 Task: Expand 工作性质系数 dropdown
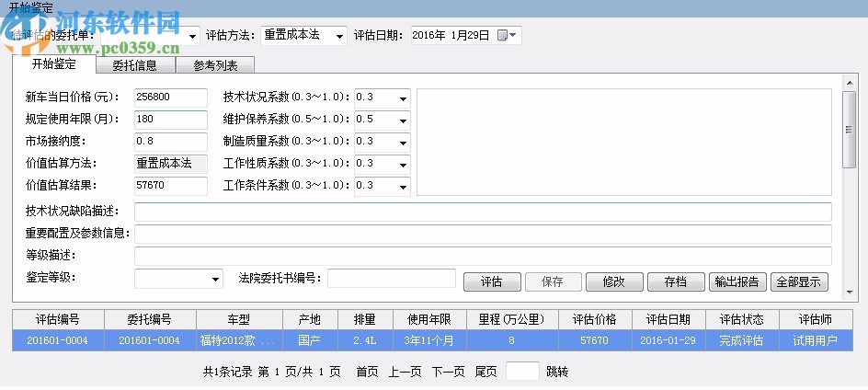pyautogui.click(x=403, y=165)
